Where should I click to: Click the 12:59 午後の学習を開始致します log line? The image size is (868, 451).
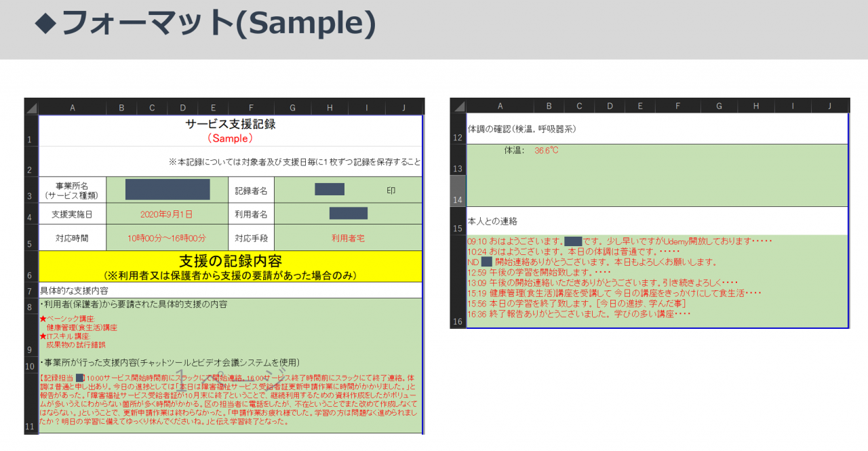[x=539, y=273]
